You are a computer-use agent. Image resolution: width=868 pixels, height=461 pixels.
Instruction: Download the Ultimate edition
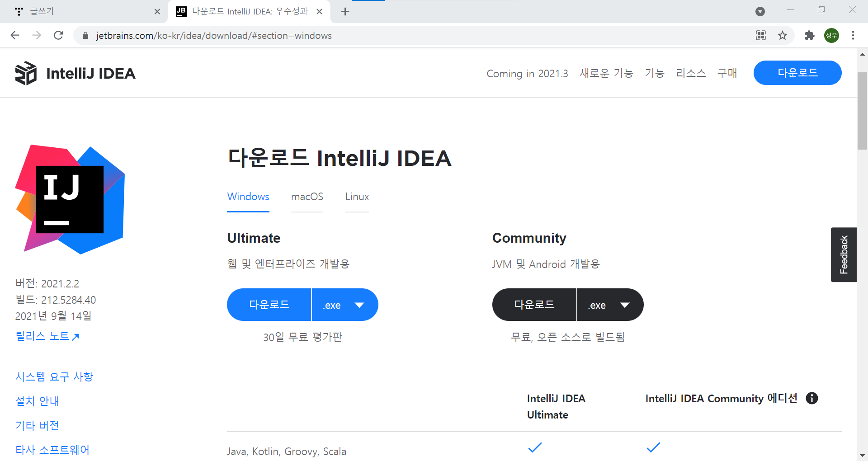[x=269, y=305]
